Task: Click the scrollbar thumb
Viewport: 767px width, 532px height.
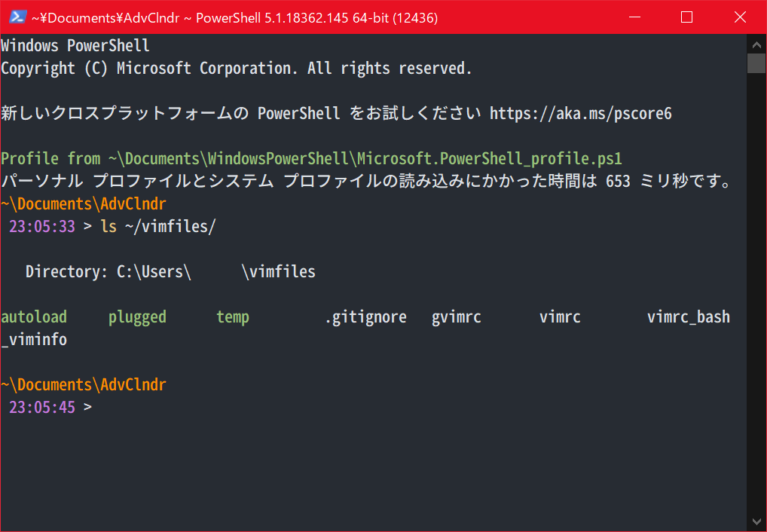Action: 756,63
